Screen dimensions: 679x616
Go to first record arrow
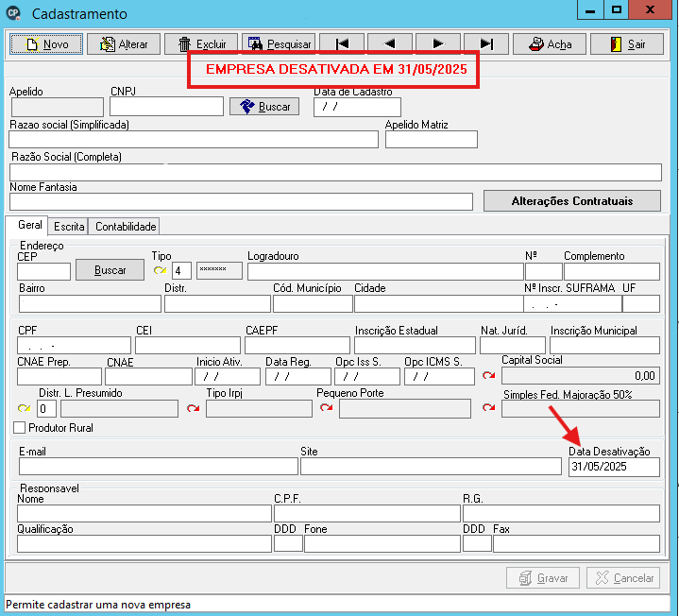(x=342, y=43)
